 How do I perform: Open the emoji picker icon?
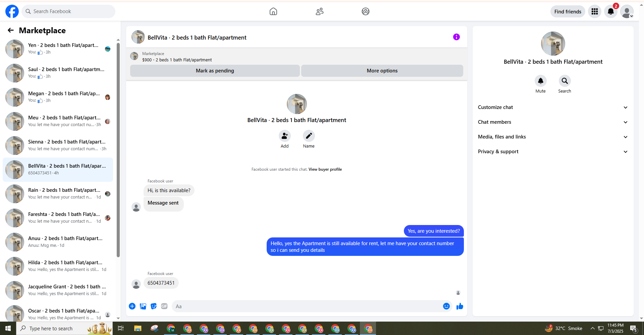tap(446, 306)
